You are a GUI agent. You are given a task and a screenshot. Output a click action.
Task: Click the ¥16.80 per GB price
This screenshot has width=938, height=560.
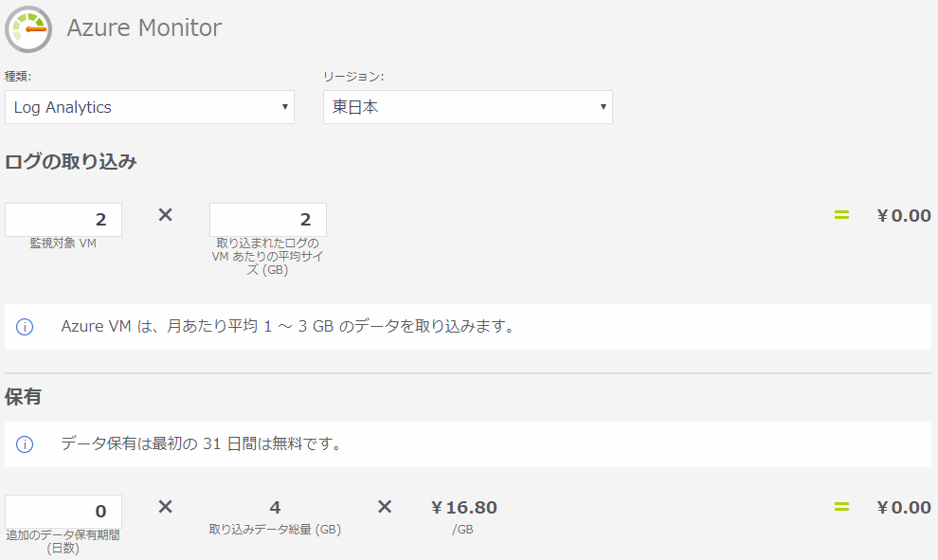(463, 508)
